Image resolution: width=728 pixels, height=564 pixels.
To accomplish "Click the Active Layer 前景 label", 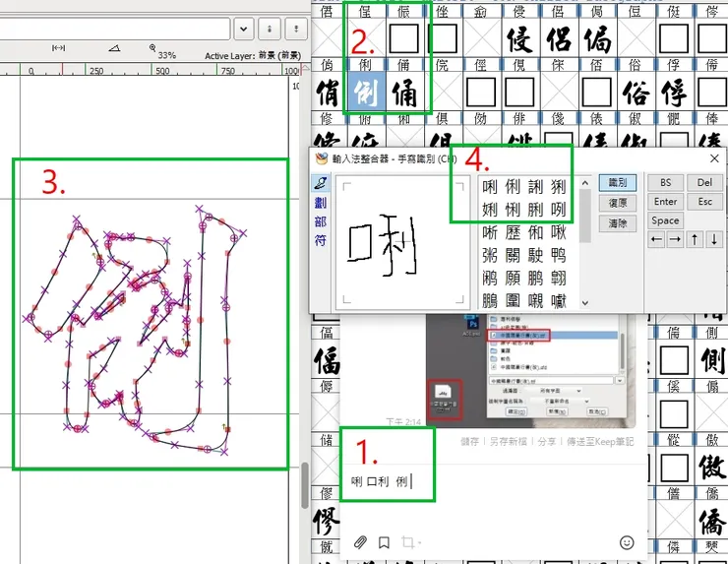I will coord(253,56).
